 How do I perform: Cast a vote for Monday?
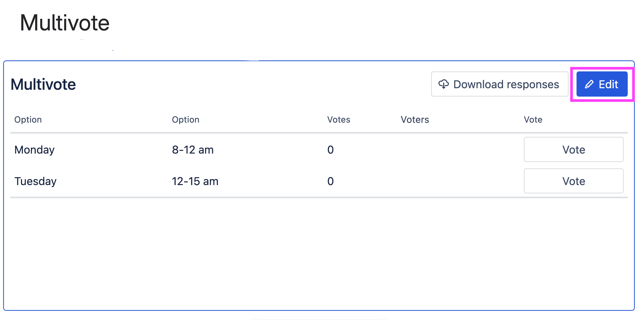coord(573,150)
